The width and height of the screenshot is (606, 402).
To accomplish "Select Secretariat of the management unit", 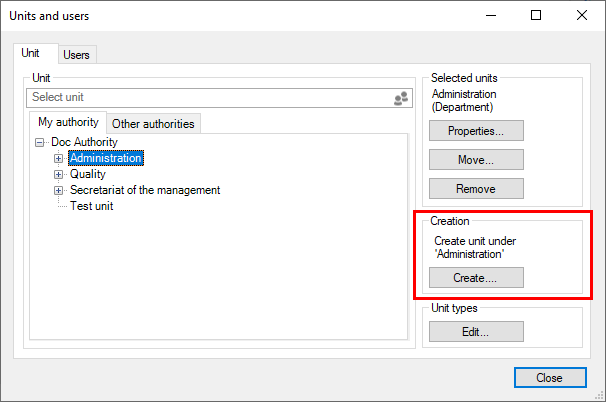I will (x=145, y=190).
